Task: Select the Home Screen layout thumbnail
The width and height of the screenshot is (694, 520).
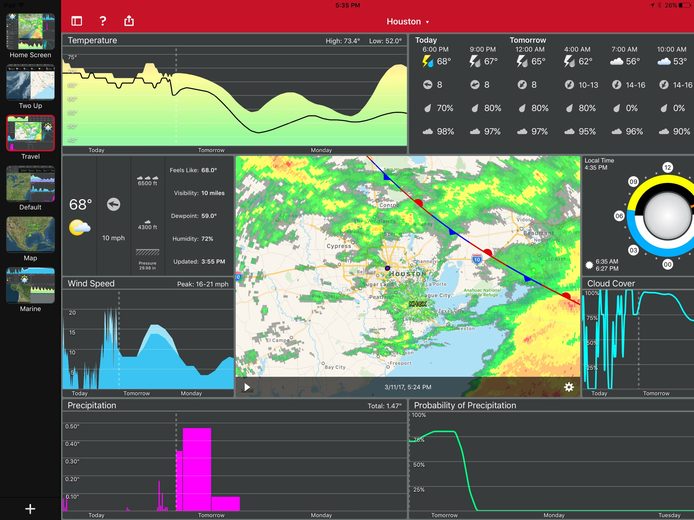Action: tap(30, 31)
